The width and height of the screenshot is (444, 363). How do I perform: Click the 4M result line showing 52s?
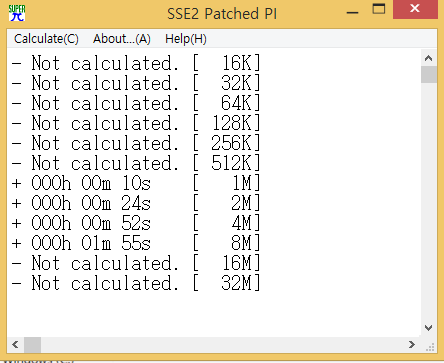tap(136, 223)
